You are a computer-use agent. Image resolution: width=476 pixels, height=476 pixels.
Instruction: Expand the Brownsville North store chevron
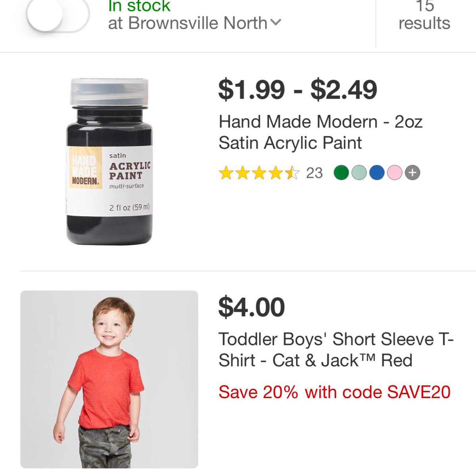click(x=276, y=22)
